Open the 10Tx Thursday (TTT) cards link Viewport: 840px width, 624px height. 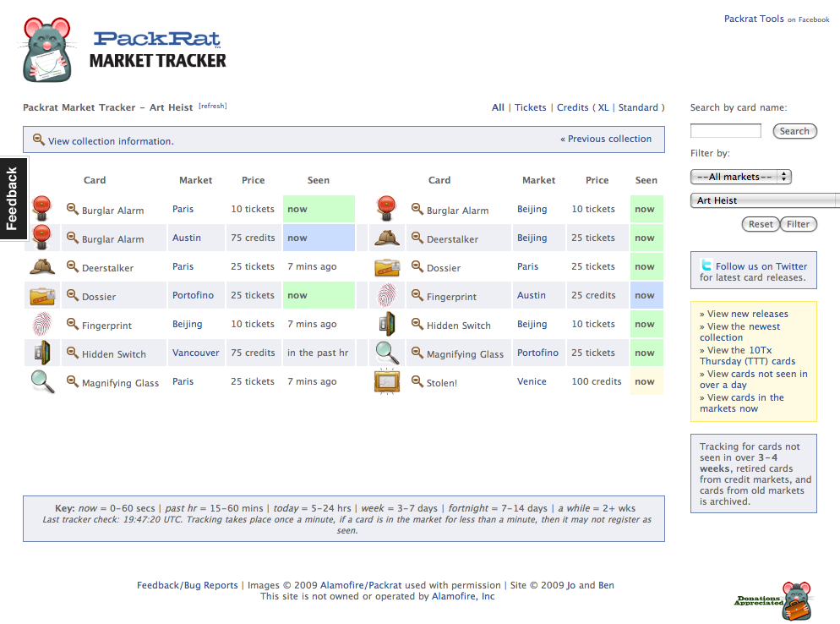747,355
